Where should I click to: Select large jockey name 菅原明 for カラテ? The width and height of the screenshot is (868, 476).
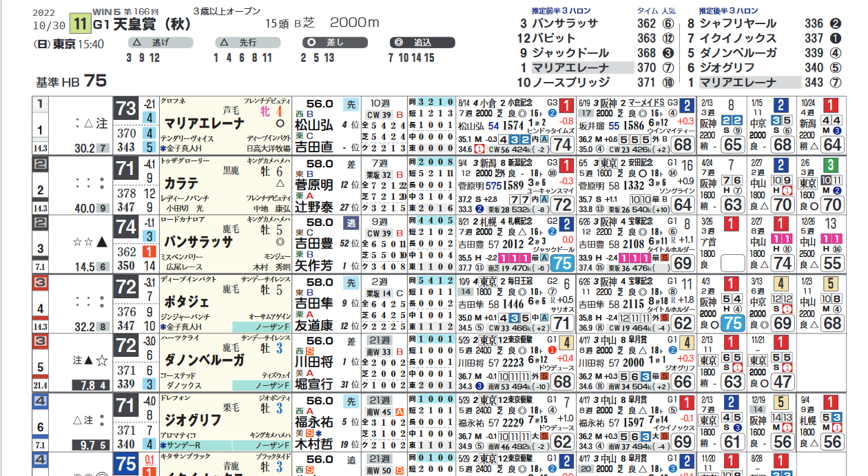(x=314, y=185)
